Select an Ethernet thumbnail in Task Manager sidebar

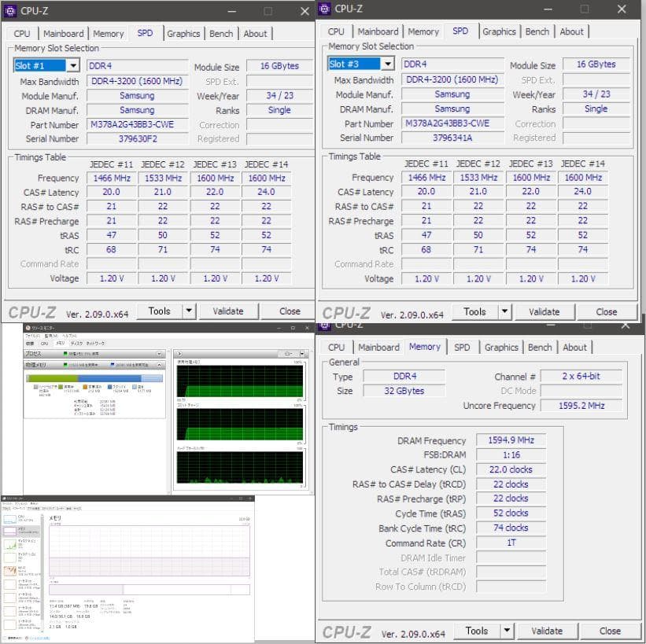[x=9, y=584]
